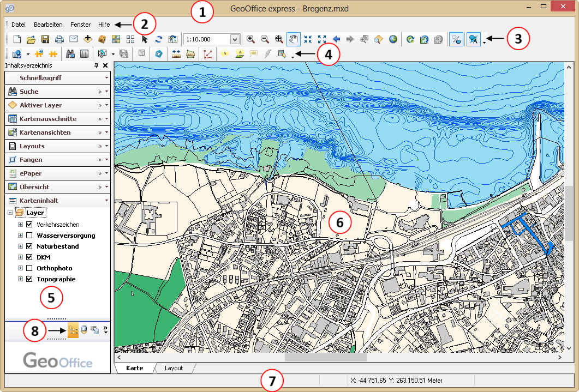Click the Print icon in toolbar
The width and height of the screenshot is (579, 392).
59,39
